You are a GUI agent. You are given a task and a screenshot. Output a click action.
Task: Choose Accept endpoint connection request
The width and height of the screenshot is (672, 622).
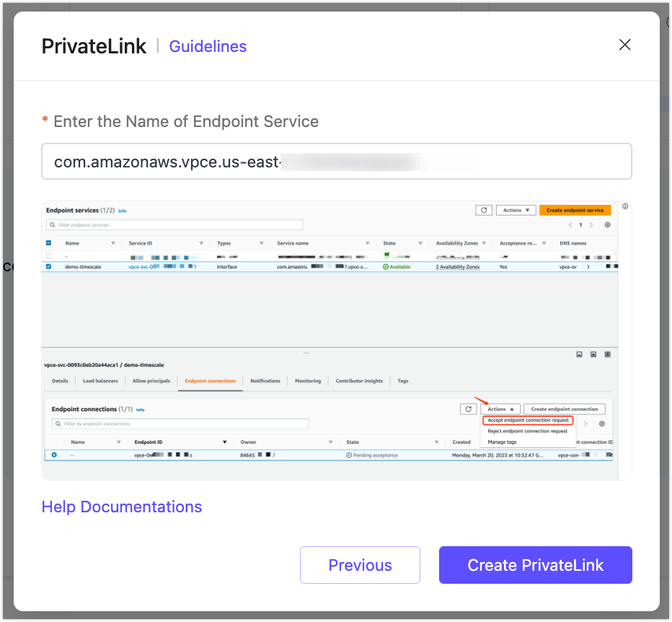pos(528,420)
